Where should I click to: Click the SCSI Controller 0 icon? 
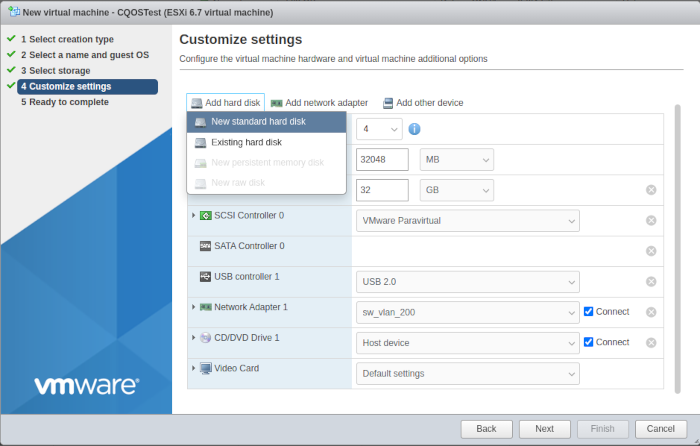[x=205, y=216]
